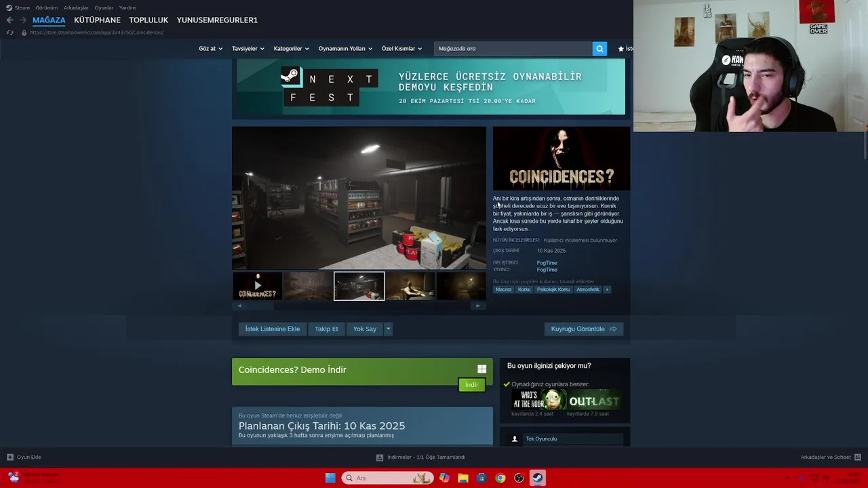868x488 pixels.
Task: Expand the Tavsiyeler dropdown
Action: (x=248, y=49)
